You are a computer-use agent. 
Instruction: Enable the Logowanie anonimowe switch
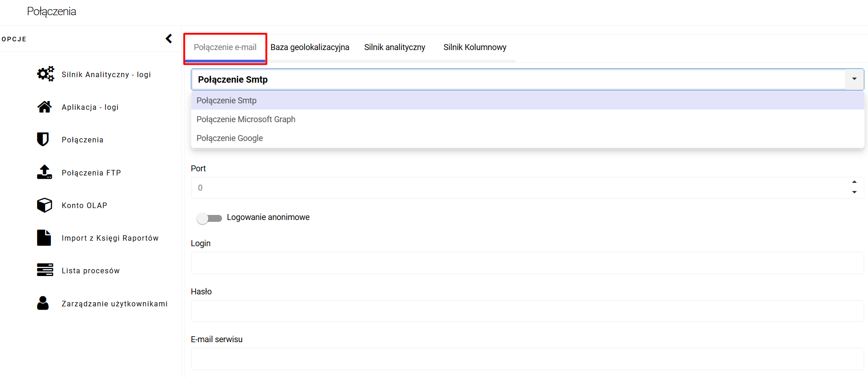209,218
